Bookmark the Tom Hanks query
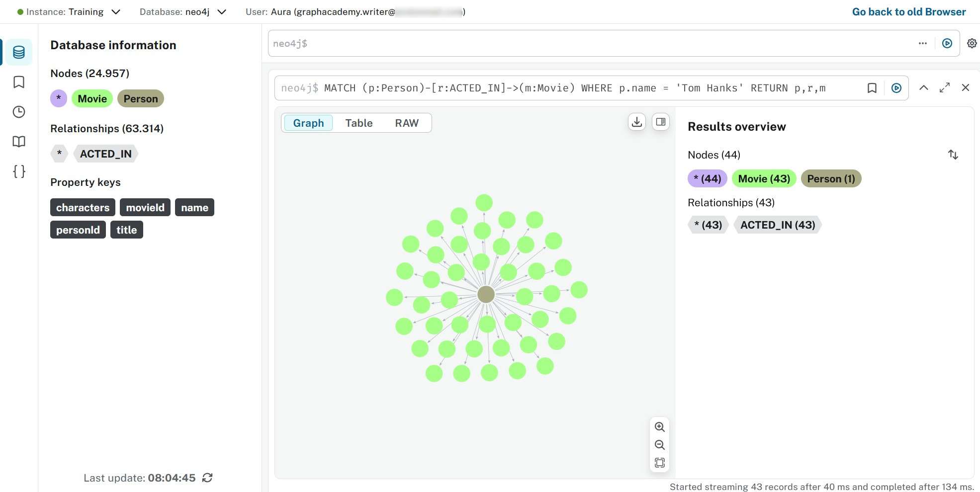The height and width of the screenshot is (492, 980). pos(872,88)
